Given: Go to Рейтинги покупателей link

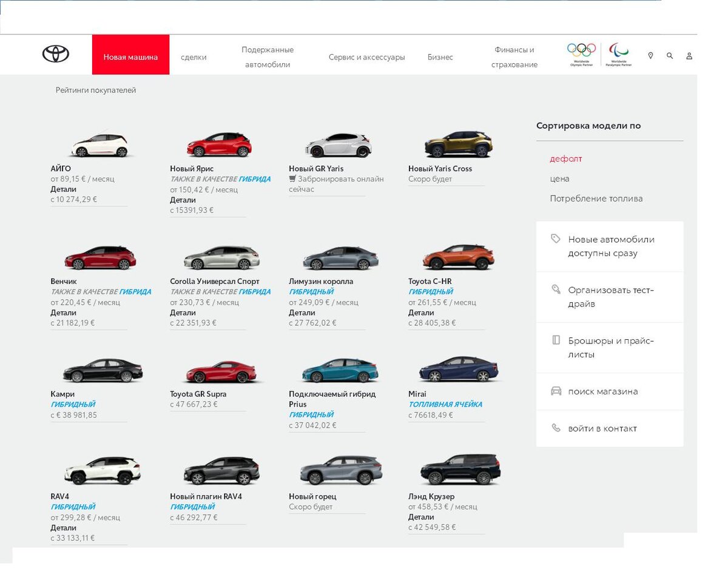Looking at the screenshot, I should click(96, 90).
